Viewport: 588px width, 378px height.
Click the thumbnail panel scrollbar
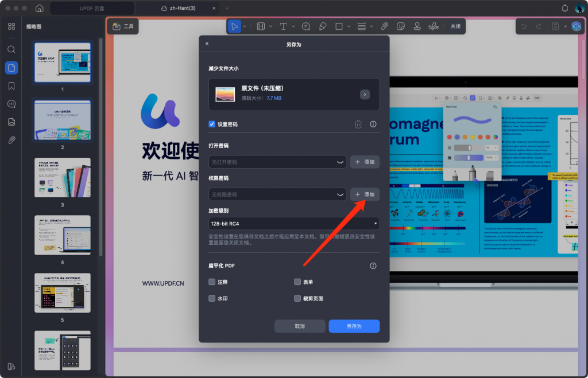(101, 147)
